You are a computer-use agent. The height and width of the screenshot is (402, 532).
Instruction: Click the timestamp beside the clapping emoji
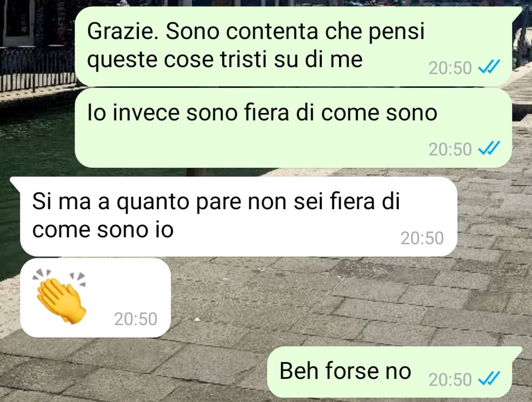coord(136,319)
